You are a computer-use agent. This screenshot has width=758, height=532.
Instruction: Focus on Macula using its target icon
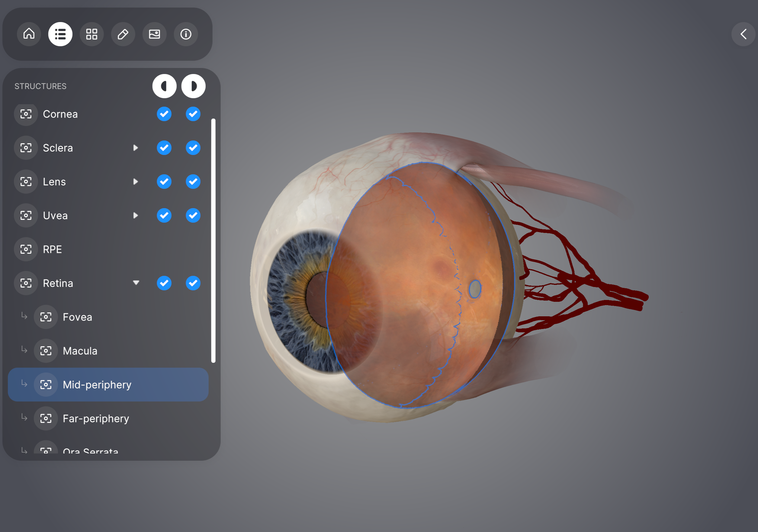point(46,351)
